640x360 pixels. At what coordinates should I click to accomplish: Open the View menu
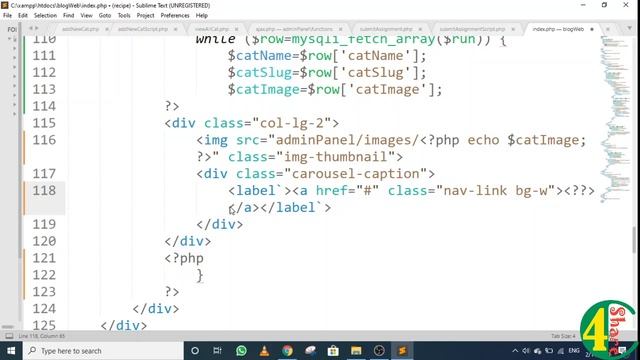tap(87, 16)
